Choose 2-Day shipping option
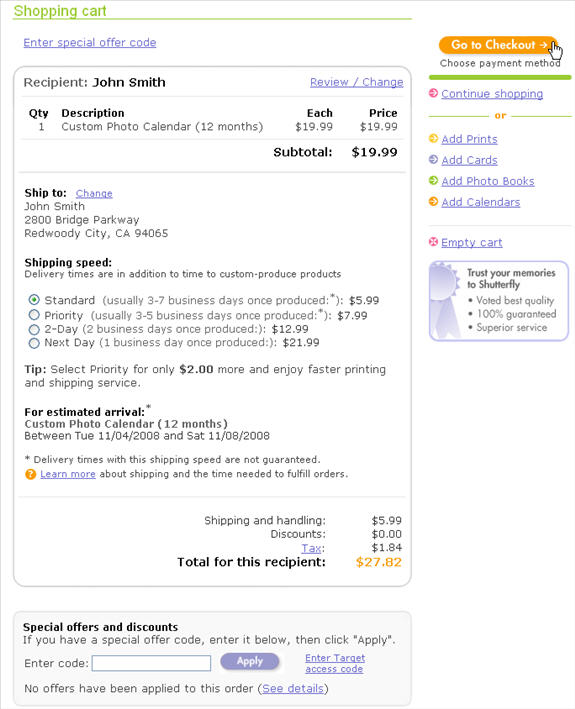Viewport: 575px width, 709px height. click(x=34, y=329)
